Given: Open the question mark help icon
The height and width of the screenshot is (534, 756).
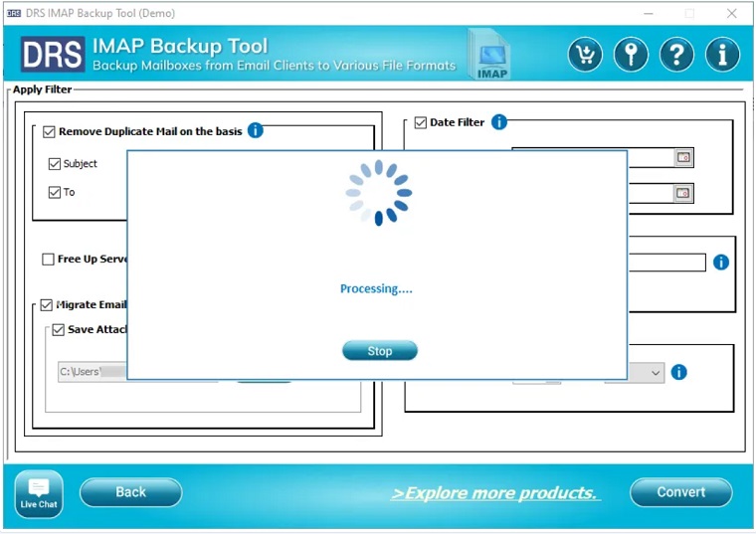Looking at the screenshot, I should tap(676, 55).
